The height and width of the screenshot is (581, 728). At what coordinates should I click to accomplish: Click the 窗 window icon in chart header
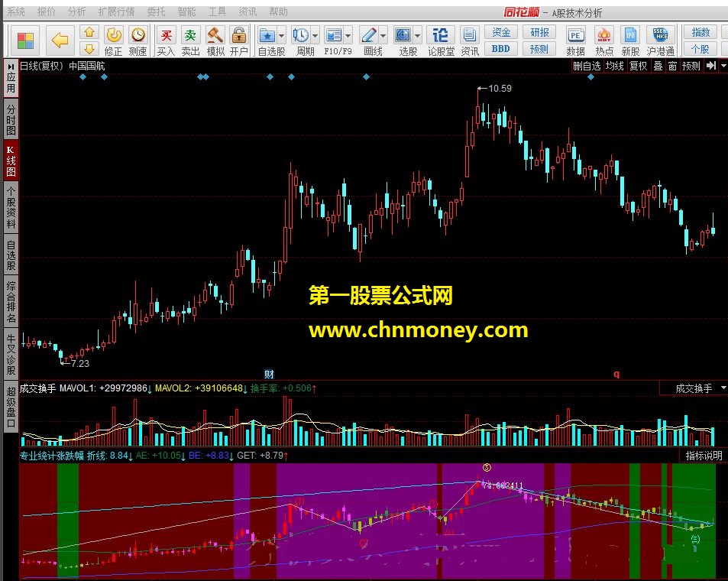pos(672,66)
